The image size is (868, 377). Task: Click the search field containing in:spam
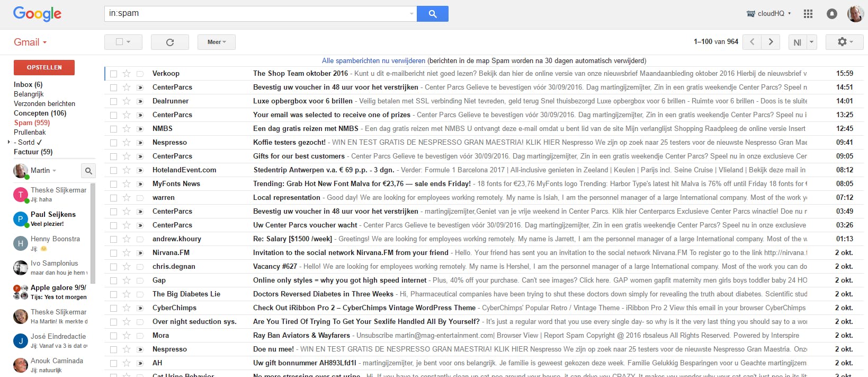pos(261,14)
